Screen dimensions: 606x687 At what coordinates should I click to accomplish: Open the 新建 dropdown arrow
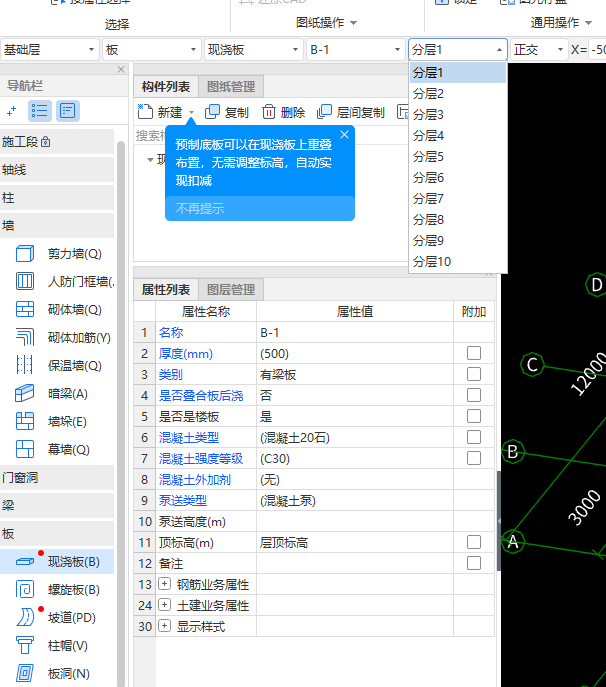pyautogui.click(x=191, y=113)
